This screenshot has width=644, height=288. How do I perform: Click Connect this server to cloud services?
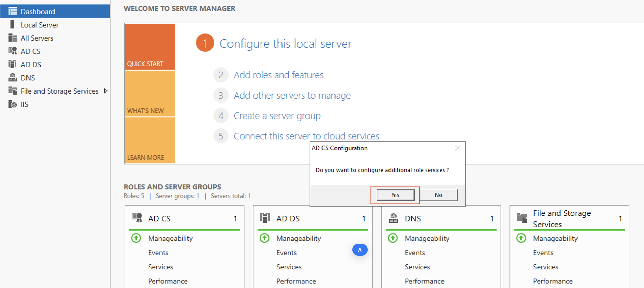point(306,136)
